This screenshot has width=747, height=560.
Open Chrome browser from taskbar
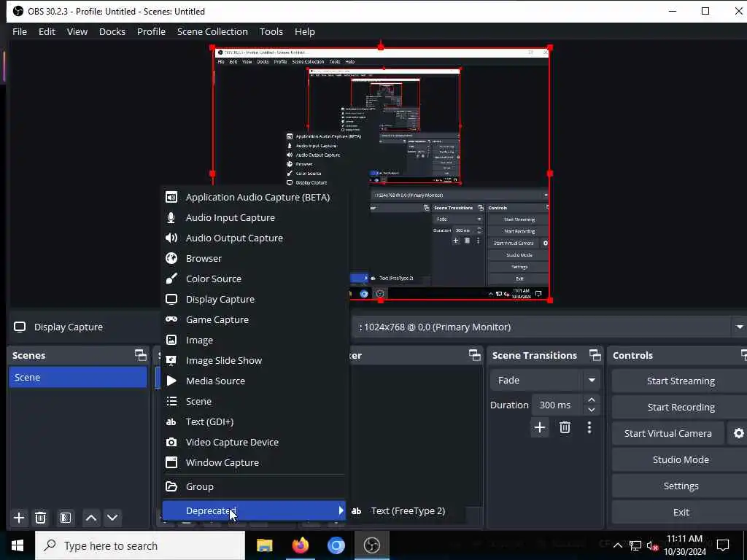point(336,545)
